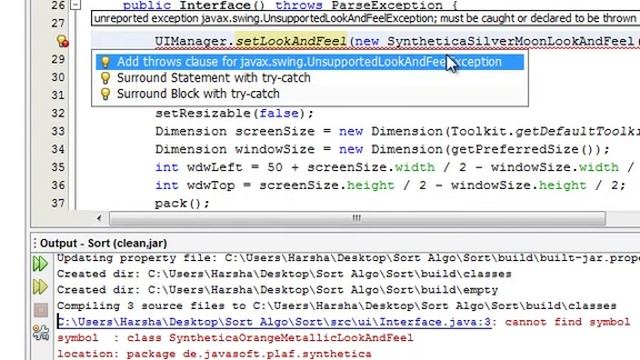Viewport: 640px width, 360px height.
Task: Click 'symbol : class SyntheticaOrangeMetallicLookAndFeel' line
Action: (235, 338)
